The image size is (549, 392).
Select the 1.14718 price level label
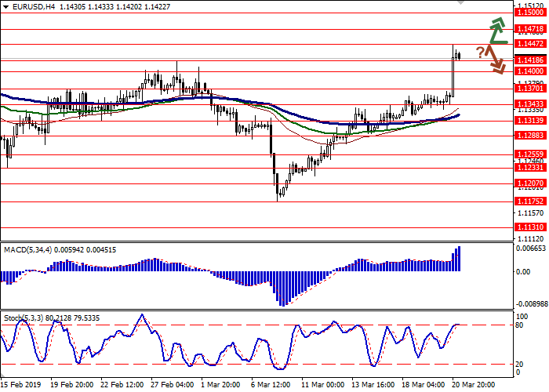pyautogui.click(x=530, y=28)
